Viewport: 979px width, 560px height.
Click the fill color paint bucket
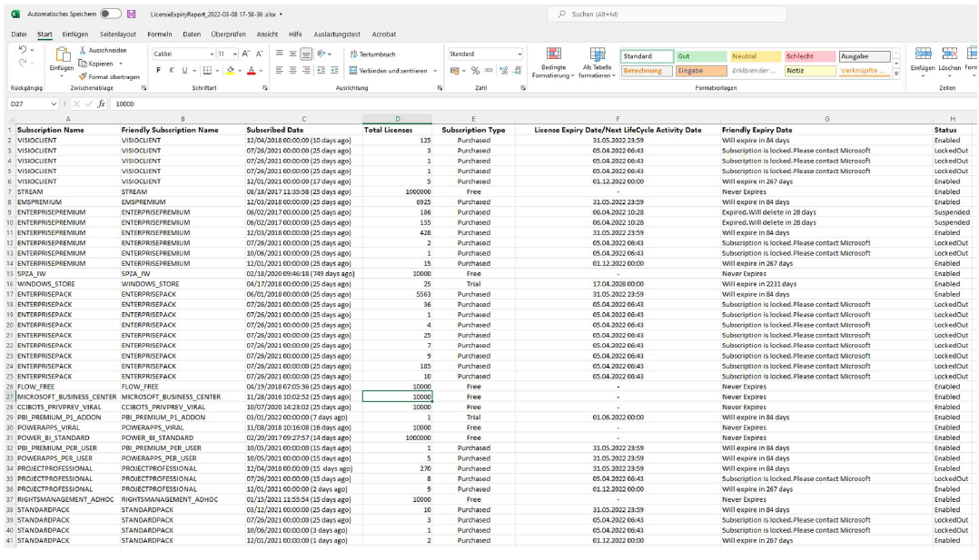231,71
